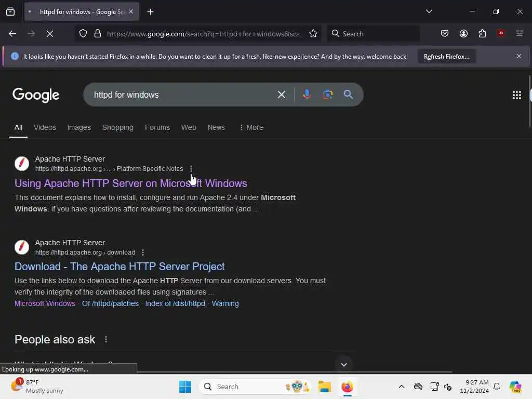Stop loading the page
Viewport: 532px width, 399px height.
[50, 34]
